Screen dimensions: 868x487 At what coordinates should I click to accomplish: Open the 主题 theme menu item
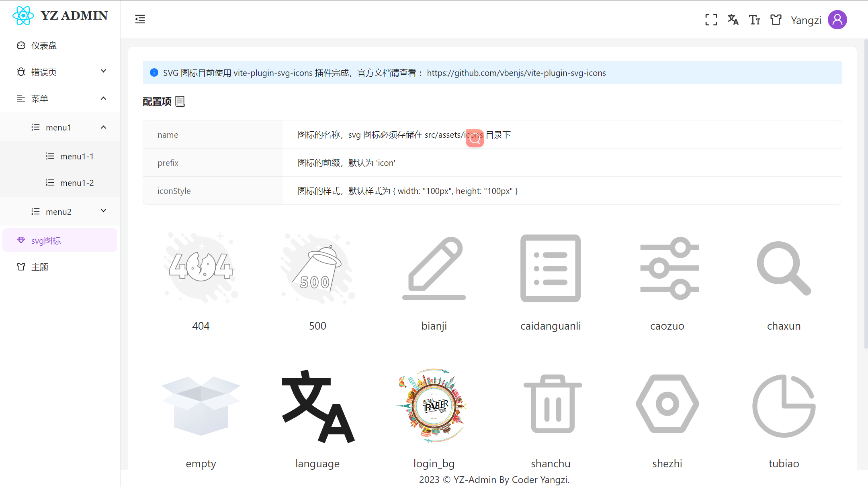[40, 267]
